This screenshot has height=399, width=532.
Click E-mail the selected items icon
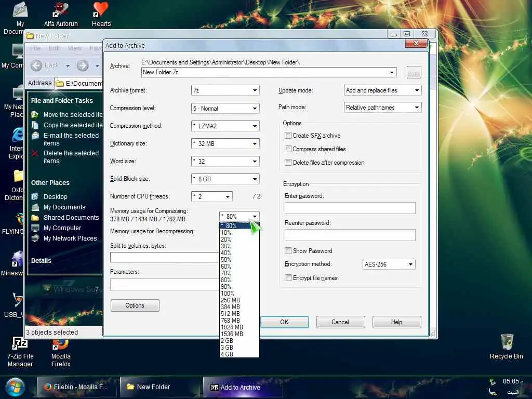coord(35,136)
